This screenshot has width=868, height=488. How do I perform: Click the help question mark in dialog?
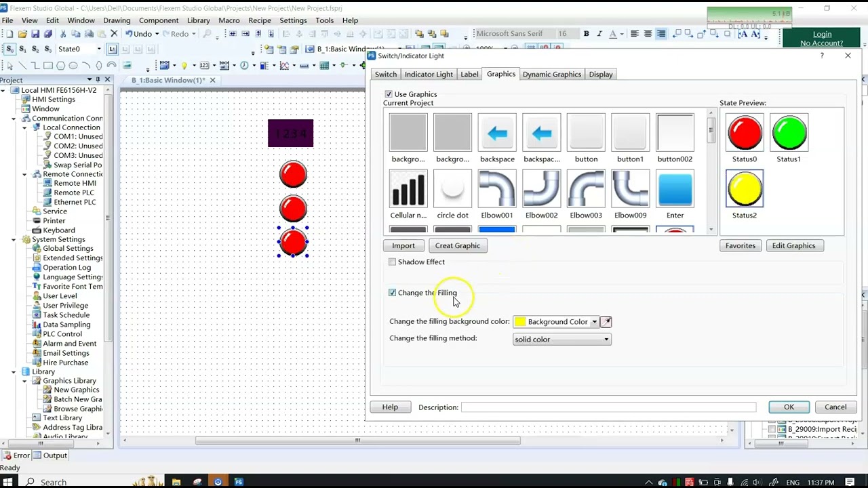tap(822, 56)
